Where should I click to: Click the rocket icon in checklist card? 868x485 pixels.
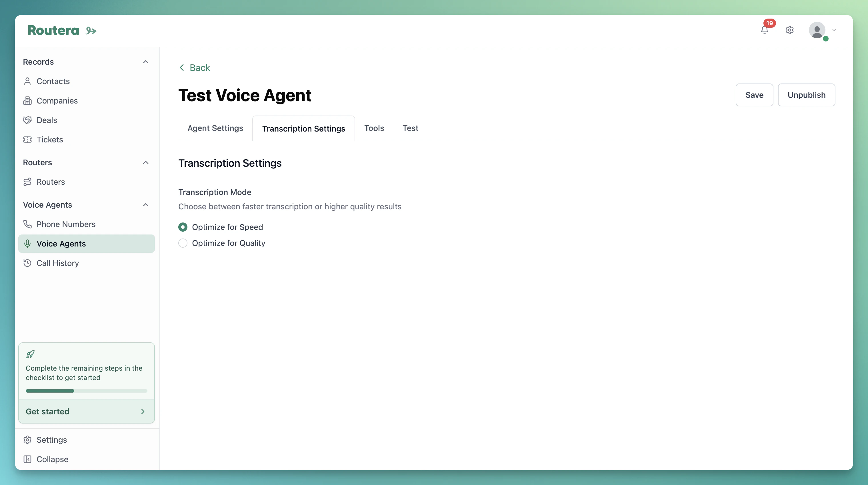(x=30, y=354)
